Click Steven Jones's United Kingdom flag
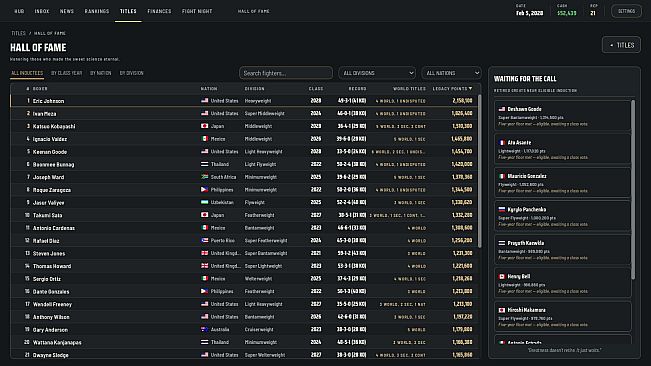The image size is (651, 366). point(205,253)
